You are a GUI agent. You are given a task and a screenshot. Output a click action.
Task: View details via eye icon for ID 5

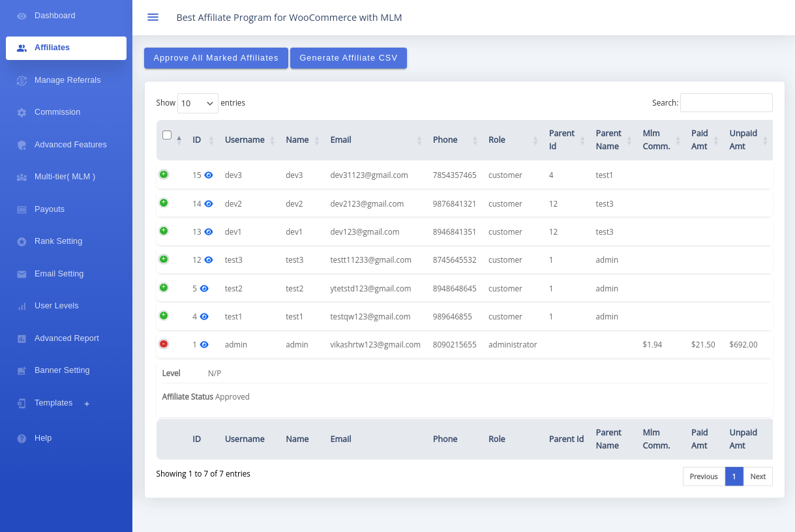tap(204, 288)
